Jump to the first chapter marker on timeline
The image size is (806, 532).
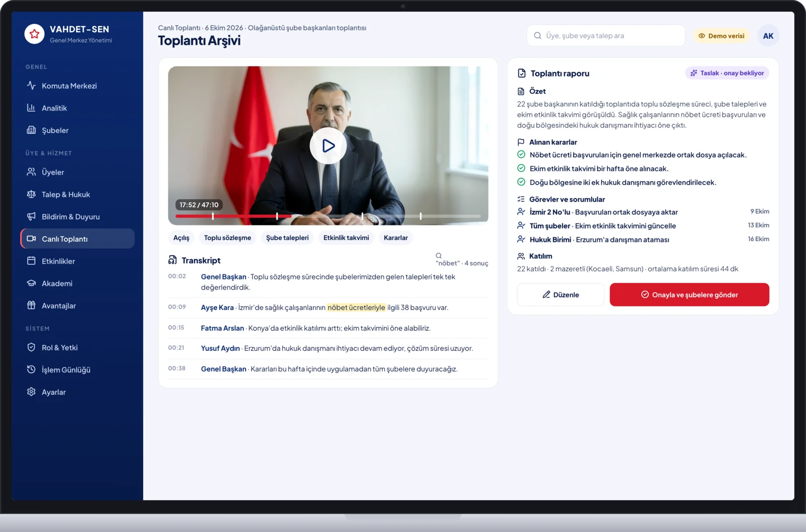(x=213, y=216)
